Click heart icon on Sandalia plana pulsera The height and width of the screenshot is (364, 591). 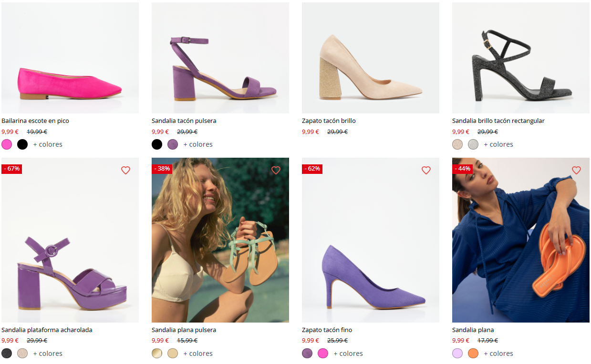click(x=276, y=170)
